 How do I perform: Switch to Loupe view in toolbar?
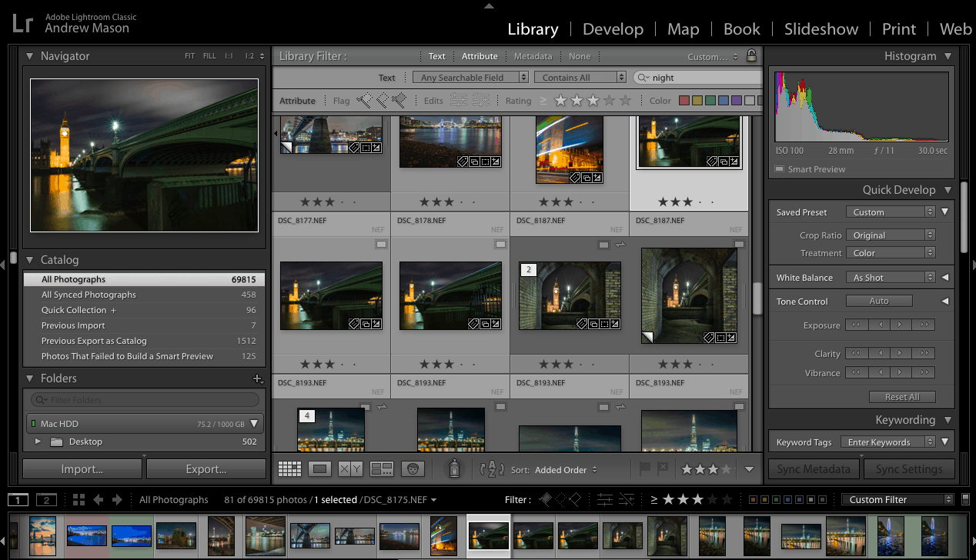click(320, 468)
